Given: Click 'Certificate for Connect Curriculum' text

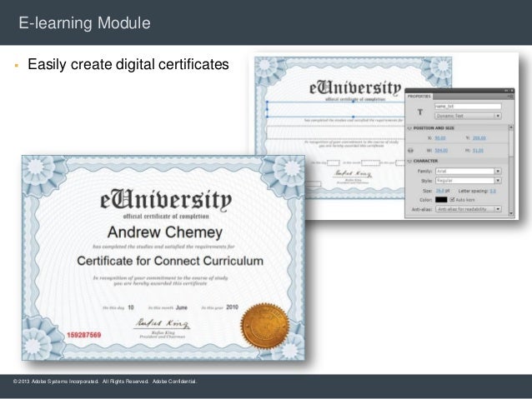Looking at the screenshot, I should [170, 261].
